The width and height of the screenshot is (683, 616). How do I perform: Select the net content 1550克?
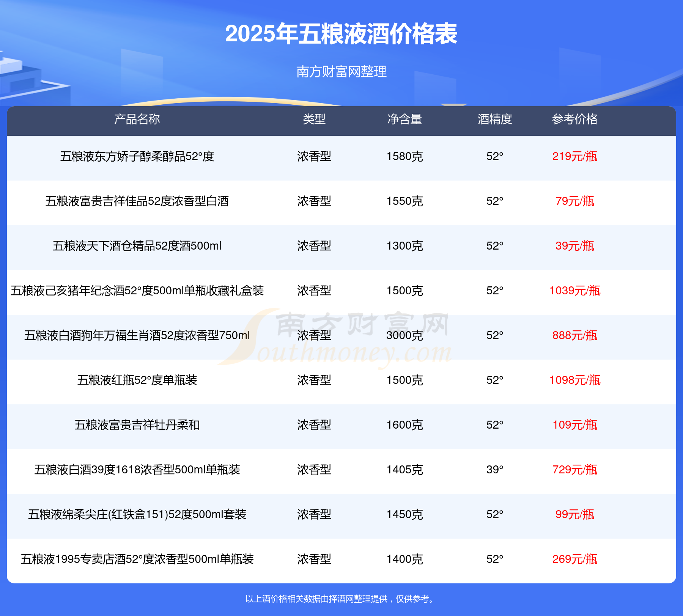(404, 201)
